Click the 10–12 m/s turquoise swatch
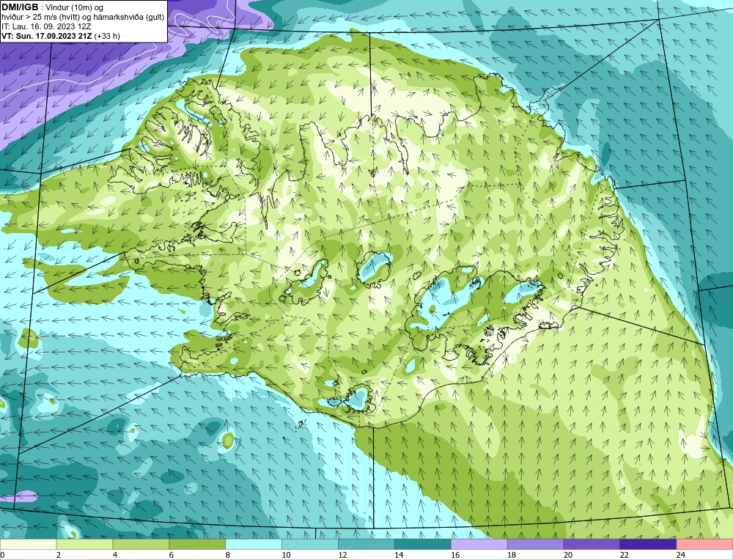This screenshot has height=560, width=733. tap(310, 545)
